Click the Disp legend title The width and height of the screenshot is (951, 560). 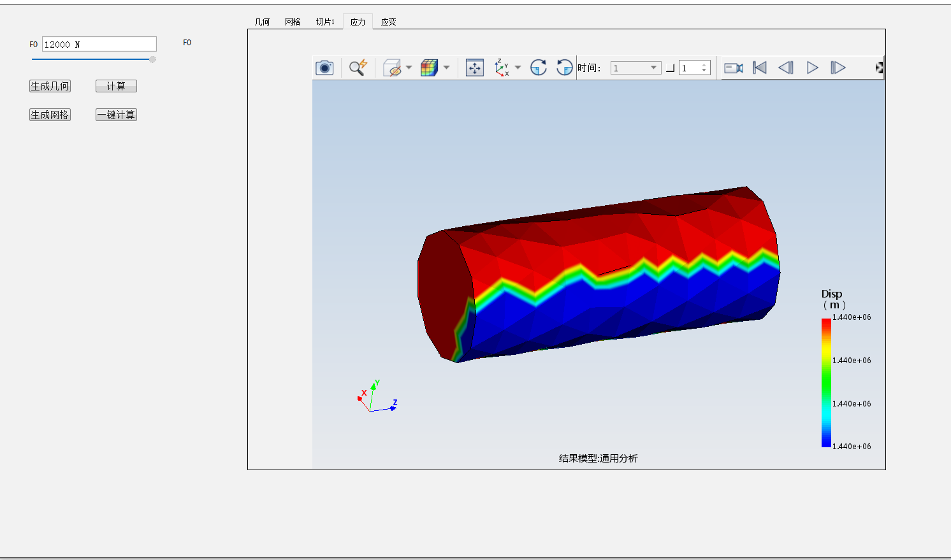pyautogui.click(x=832, y=299)
